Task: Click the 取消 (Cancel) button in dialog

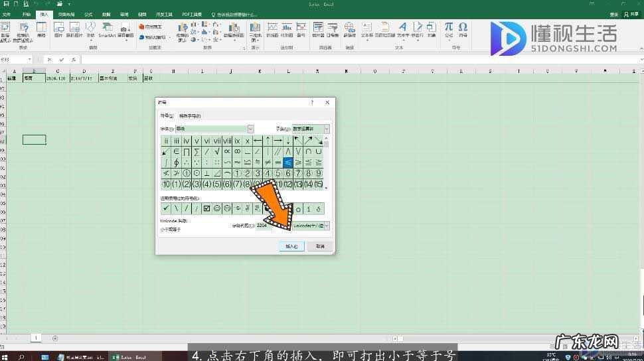Action: pyautogui.click(x=320, y=246)
